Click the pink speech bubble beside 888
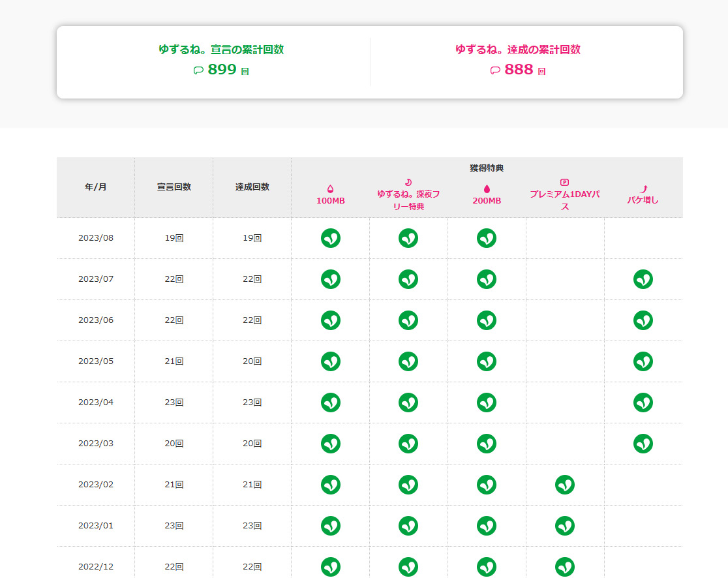Viewport: 728px width, 578px height. click(495, 70)
